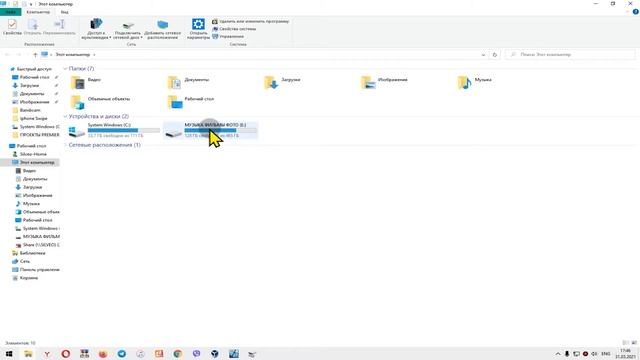
Task: Select Библиотеки in navigation tree
Action: [32, 253]
